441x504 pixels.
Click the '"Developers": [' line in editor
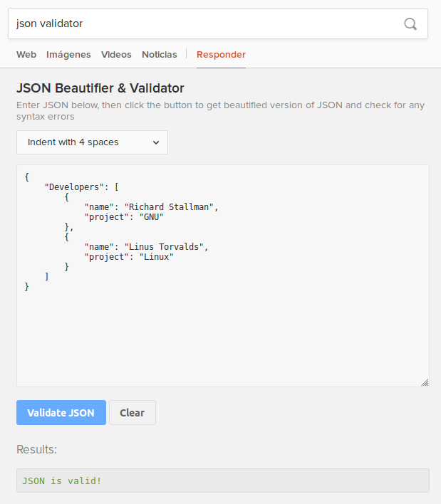82,187
